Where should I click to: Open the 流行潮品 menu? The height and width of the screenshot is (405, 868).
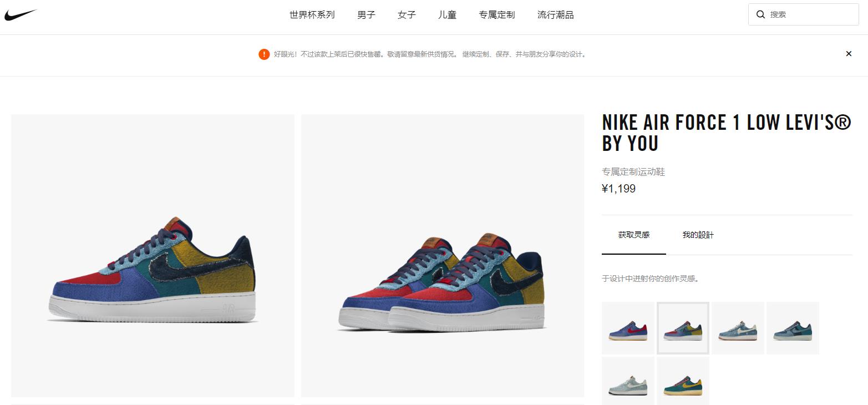click(x=556, y=15)
